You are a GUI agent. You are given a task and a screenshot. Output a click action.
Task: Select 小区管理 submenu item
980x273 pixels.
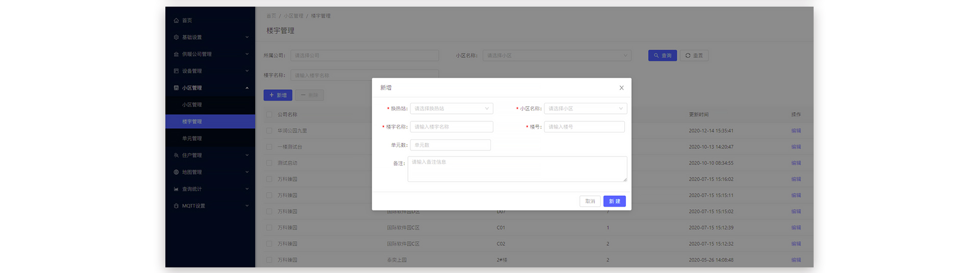point(192,105)
